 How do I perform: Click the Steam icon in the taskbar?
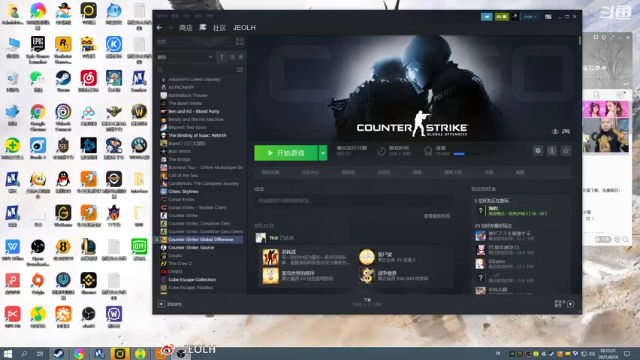[x=59, y=354]
